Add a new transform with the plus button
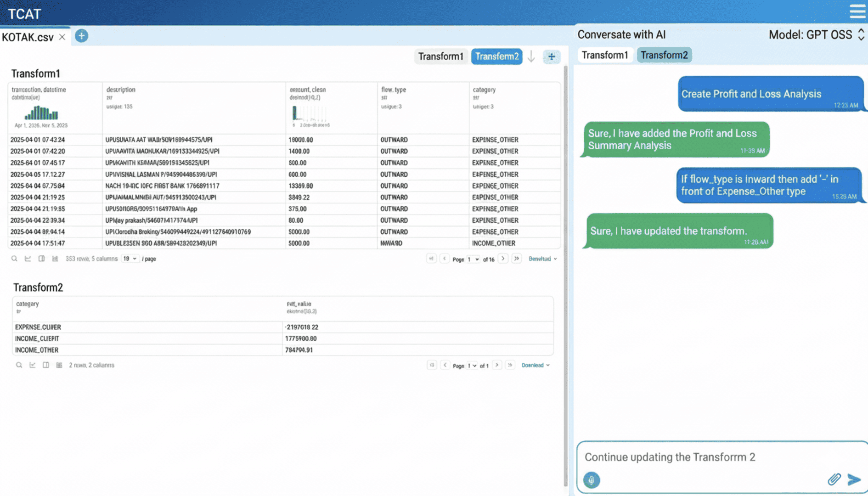The width and height of the screenshot is (868, 496). click(x=552, y=56)
